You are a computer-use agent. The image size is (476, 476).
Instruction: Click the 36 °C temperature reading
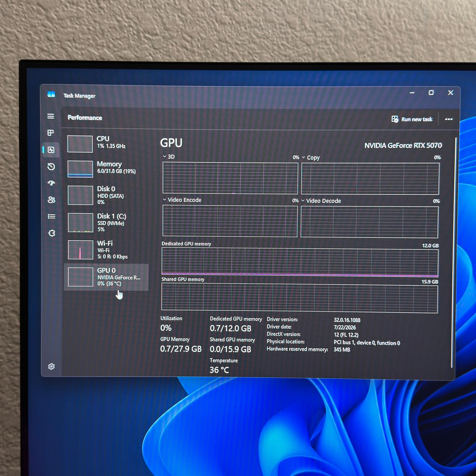(x=219, y=370)
